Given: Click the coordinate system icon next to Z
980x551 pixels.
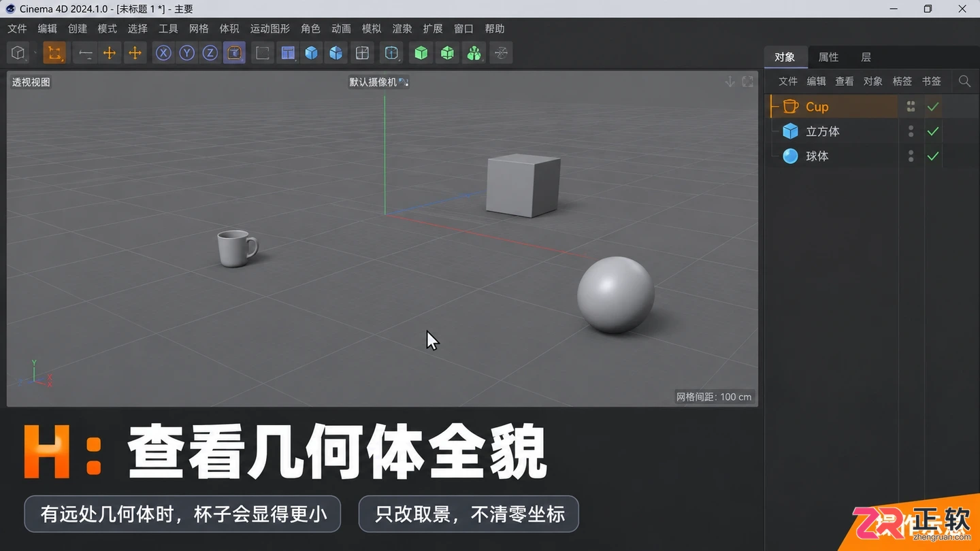Looking at the screenshot, I should point(234,53).
